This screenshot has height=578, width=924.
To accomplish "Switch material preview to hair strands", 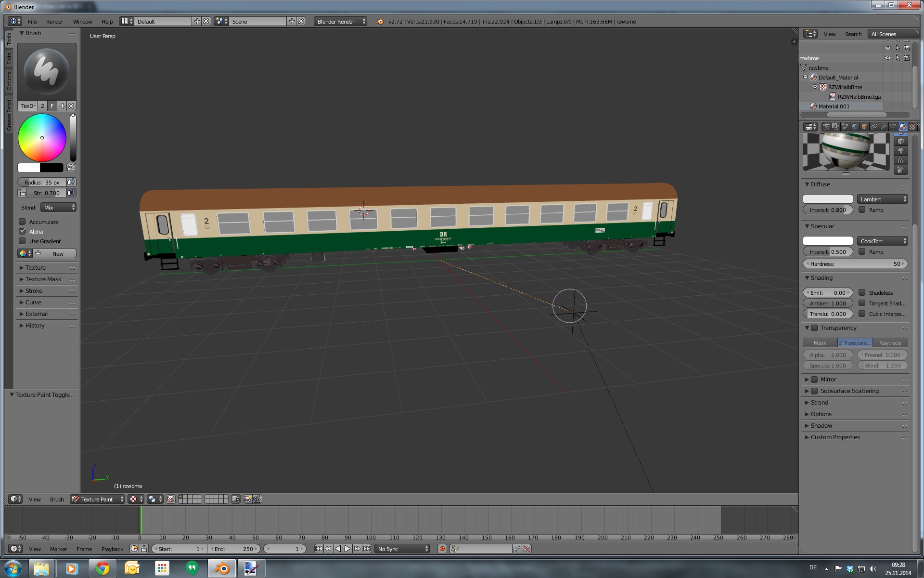I will click(901, 160).
